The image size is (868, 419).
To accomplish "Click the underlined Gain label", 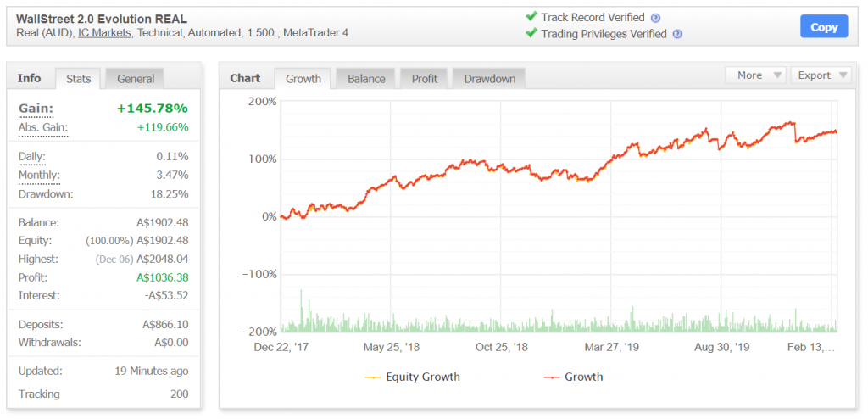I will pyautogui.click(x=36, y=109).
